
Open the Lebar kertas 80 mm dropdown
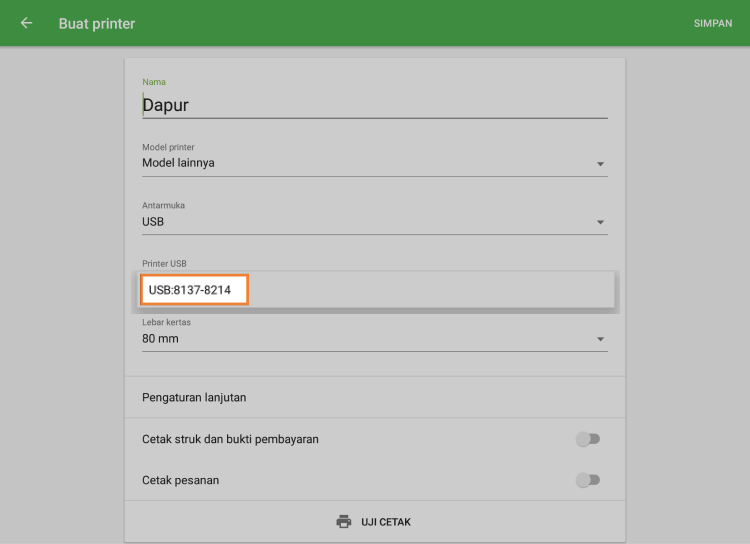[375, 339]
